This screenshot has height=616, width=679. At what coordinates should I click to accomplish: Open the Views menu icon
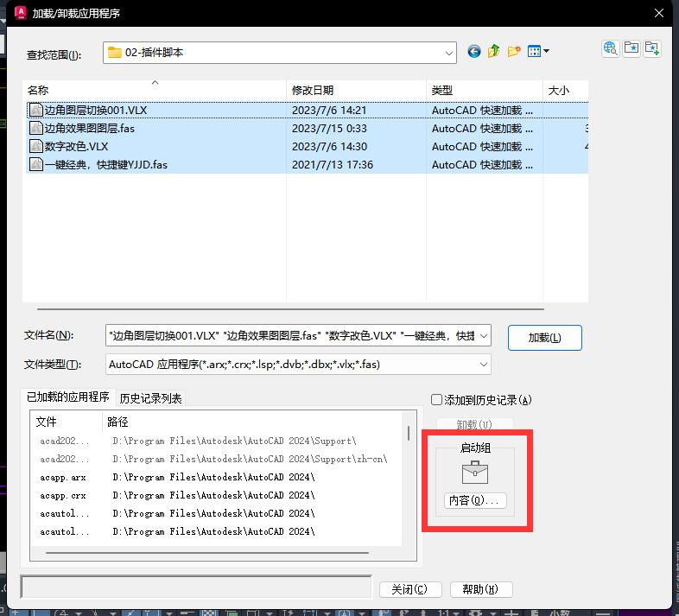click(538, 52)
